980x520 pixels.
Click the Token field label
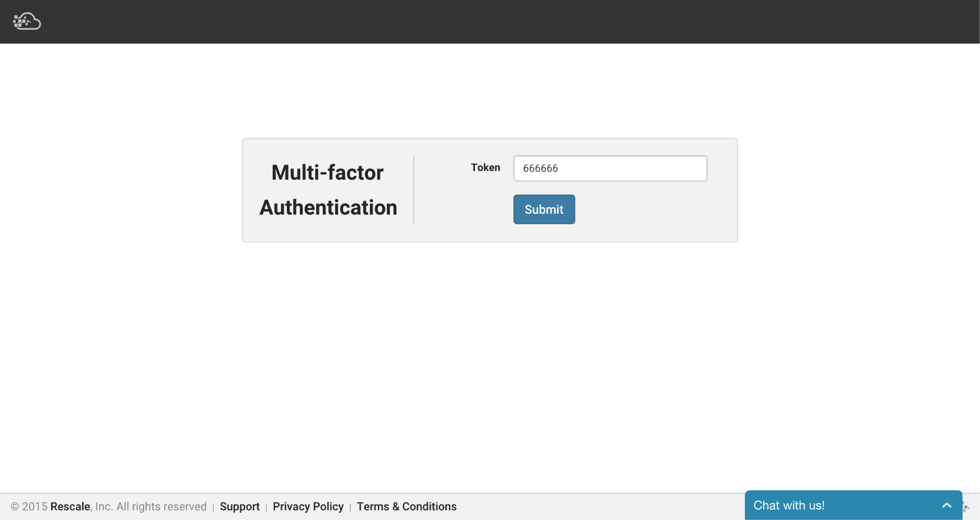tap(485, 167)
